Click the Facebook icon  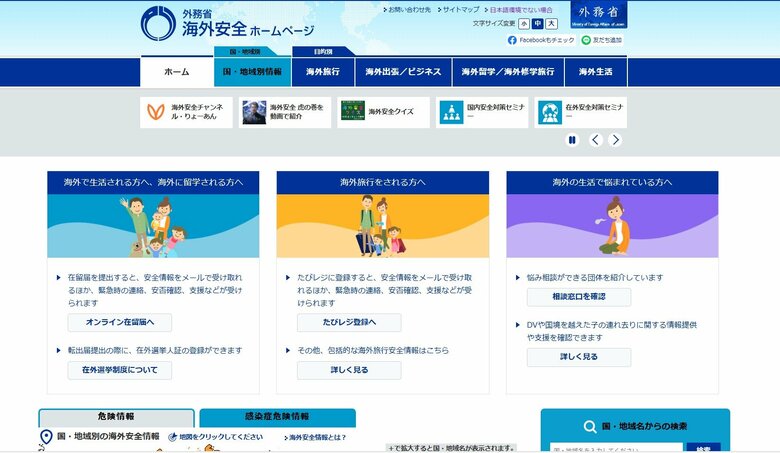click(x=512, y=40)
